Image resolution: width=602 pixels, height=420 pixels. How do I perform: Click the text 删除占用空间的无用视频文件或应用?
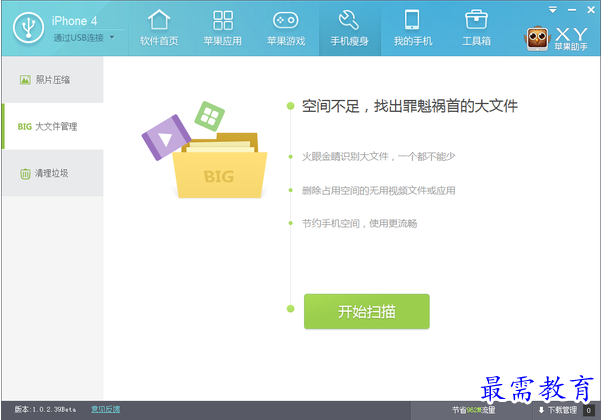coord(379,190)
